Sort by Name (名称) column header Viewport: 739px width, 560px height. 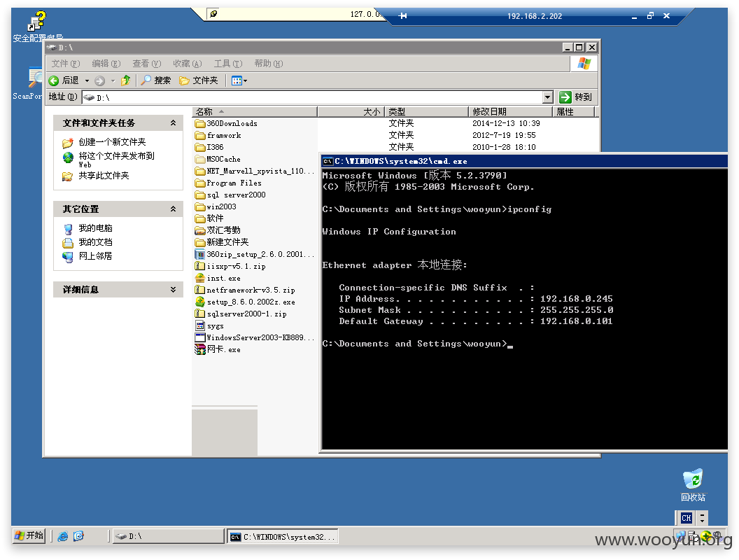pyautogui.click(x=255, y=112)
